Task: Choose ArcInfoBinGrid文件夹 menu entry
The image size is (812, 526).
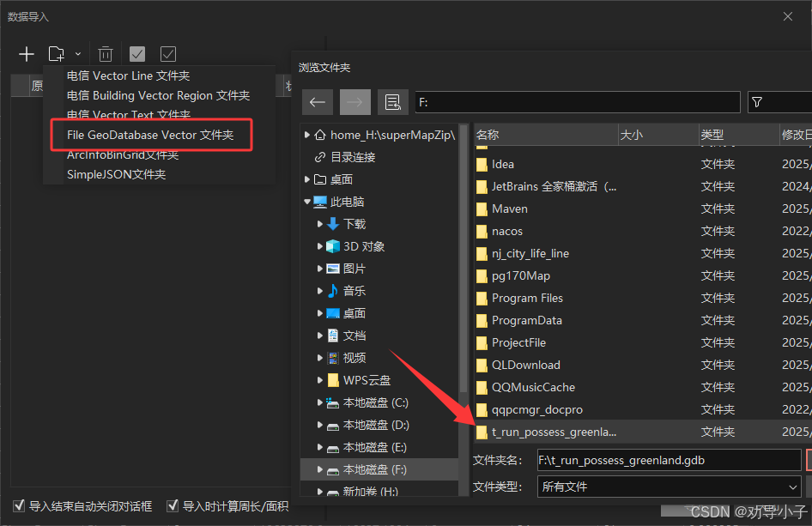Action: pyautogui.click(x=123, y=154)
